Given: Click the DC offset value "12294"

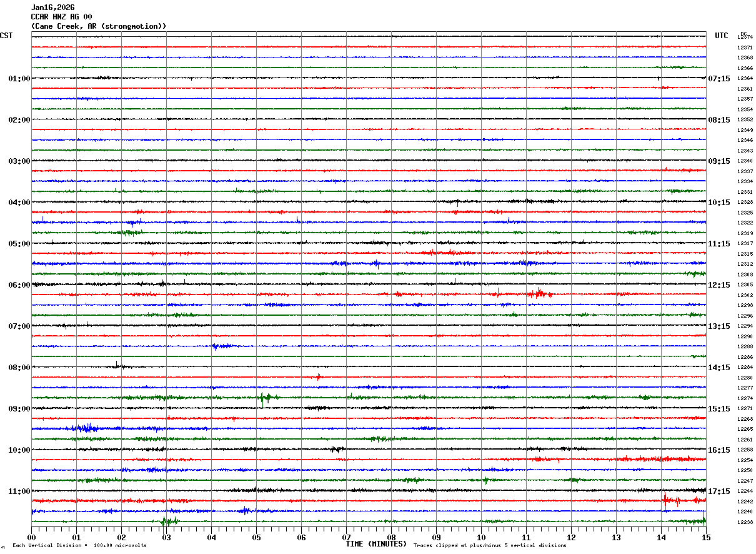Looking at the screenshot, I should (x=745, y=326).
